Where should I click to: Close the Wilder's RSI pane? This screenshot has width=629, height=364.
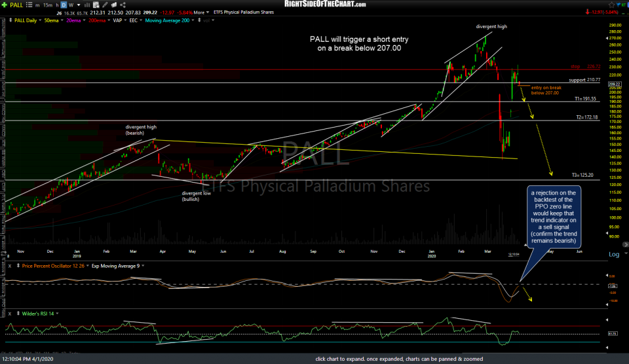point(10,314)
